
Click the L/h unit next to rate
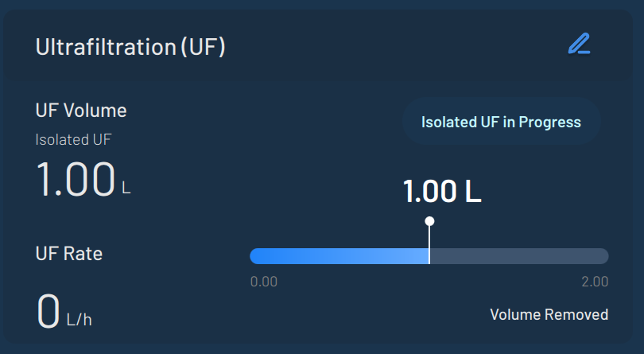coord(80,320)
